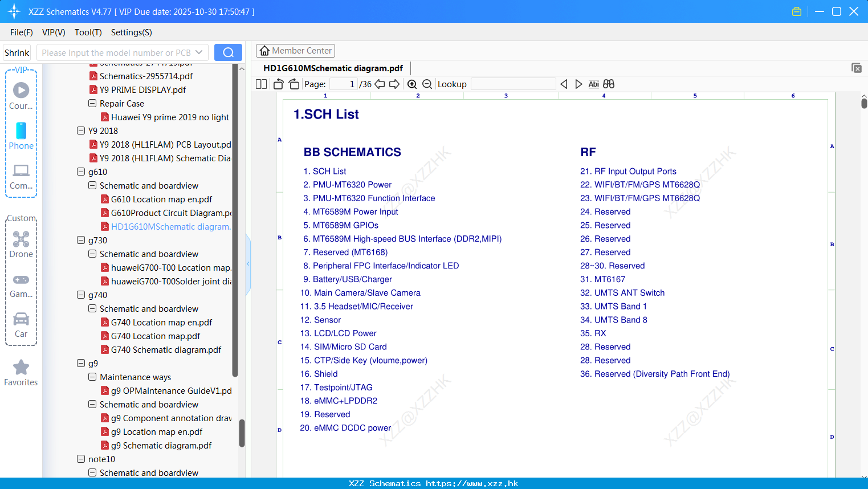Go to next page arrow
Image resolution: width=868 pixels, height=489 pixels.
(x=394, y=84)
